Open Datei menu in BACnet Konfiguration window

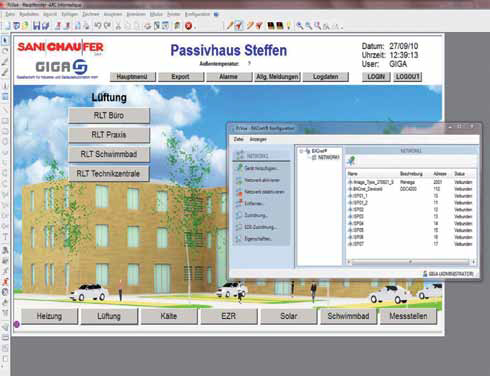point(239,139)
